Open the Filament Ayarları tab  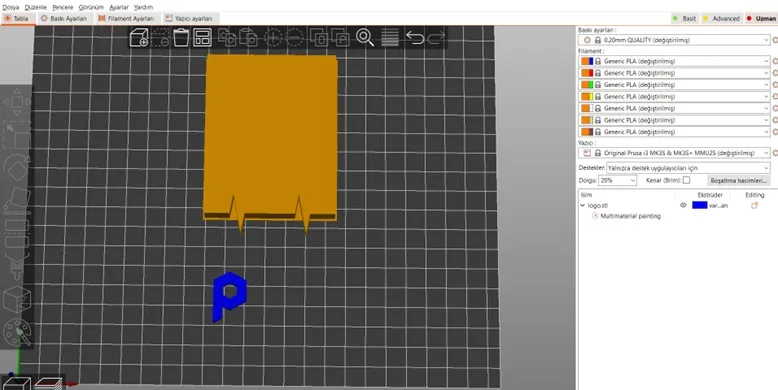127,18
